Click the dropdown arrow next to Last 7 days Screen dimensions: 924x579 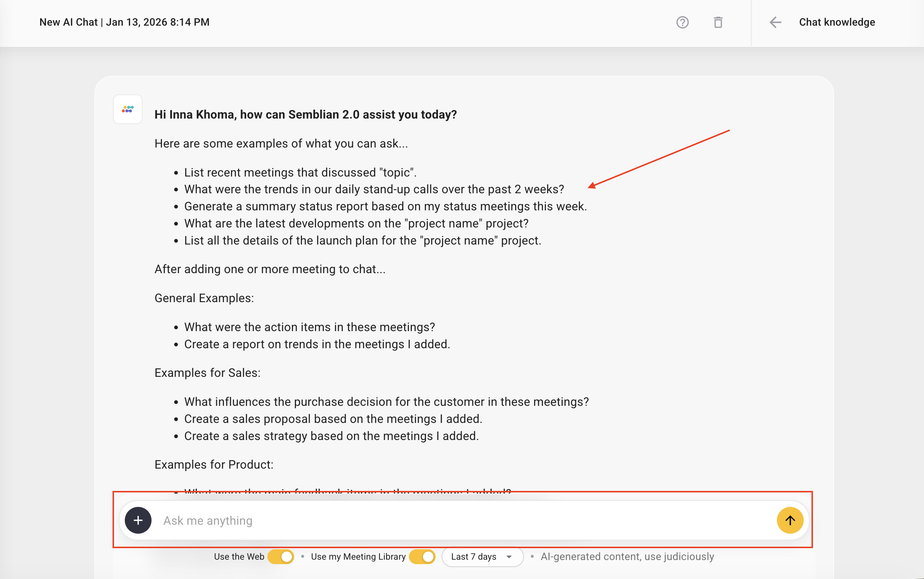509,557
